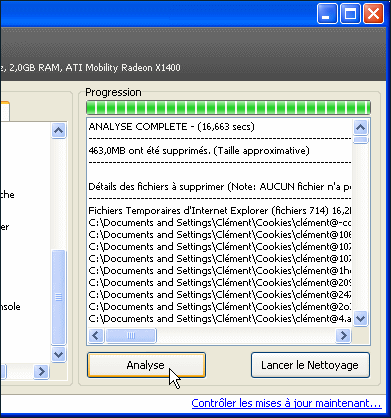Select the 463,0MB ont été supprimés line

199,151
